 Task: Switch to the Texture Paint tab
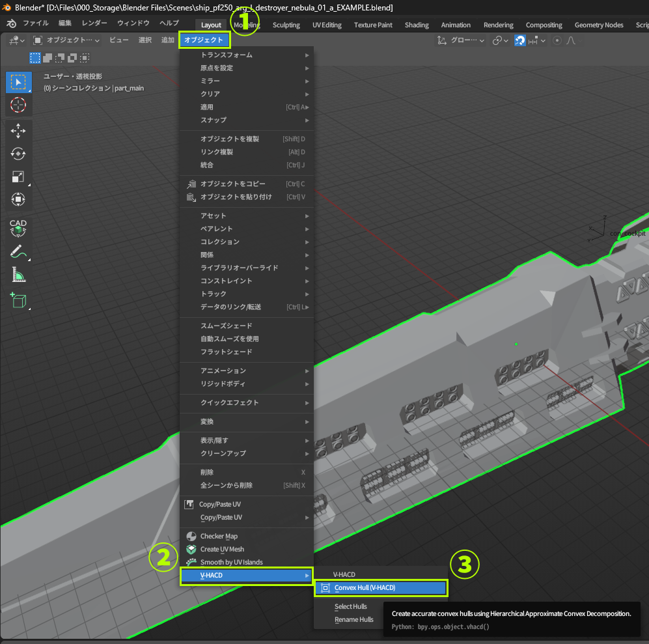373,25
